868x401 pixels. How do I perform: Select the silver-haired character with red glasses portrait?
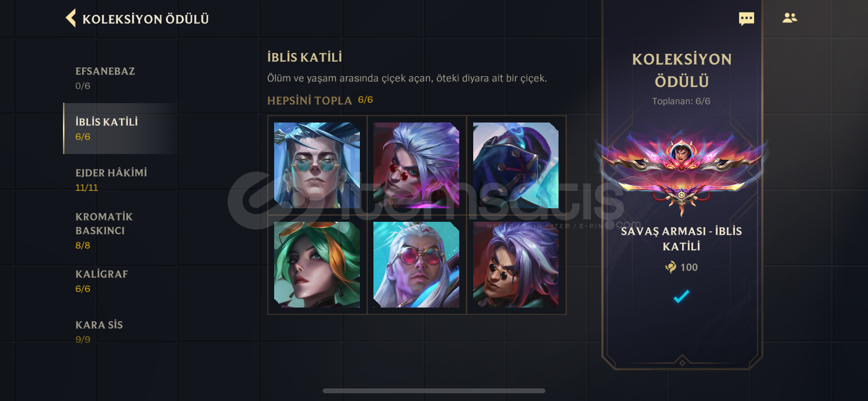pos(416,165)
